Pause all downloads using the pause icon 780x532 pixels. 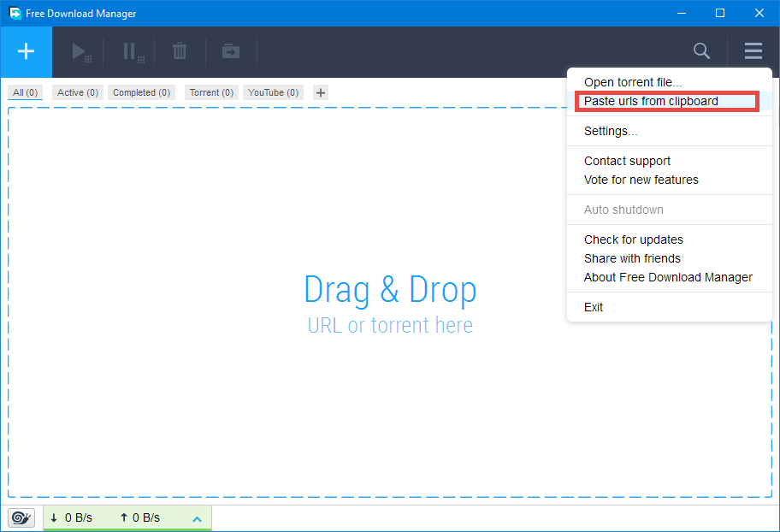click(133, 52)
